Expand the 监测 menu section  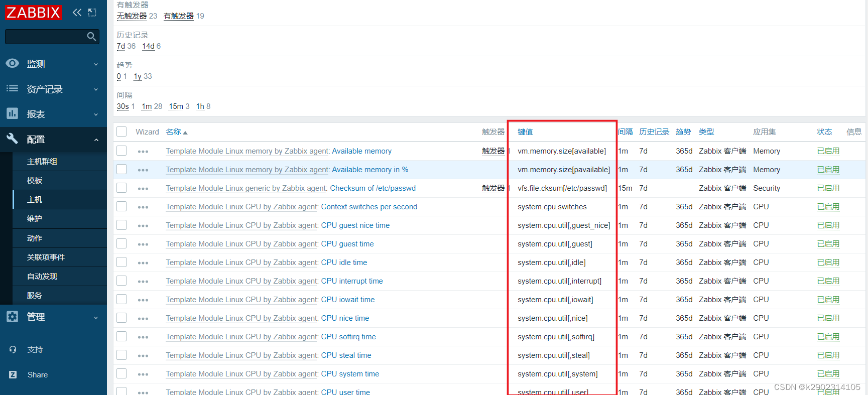pos(53,64)
